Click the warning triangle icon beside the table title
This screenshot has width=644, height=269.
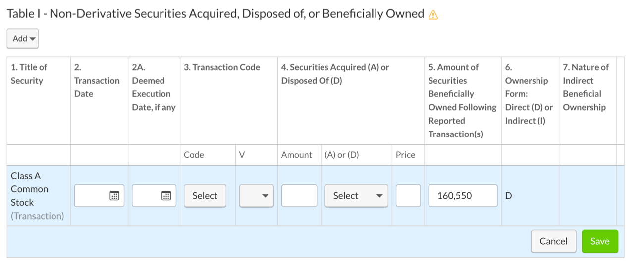pyautogui.click(x=433, y=14)
